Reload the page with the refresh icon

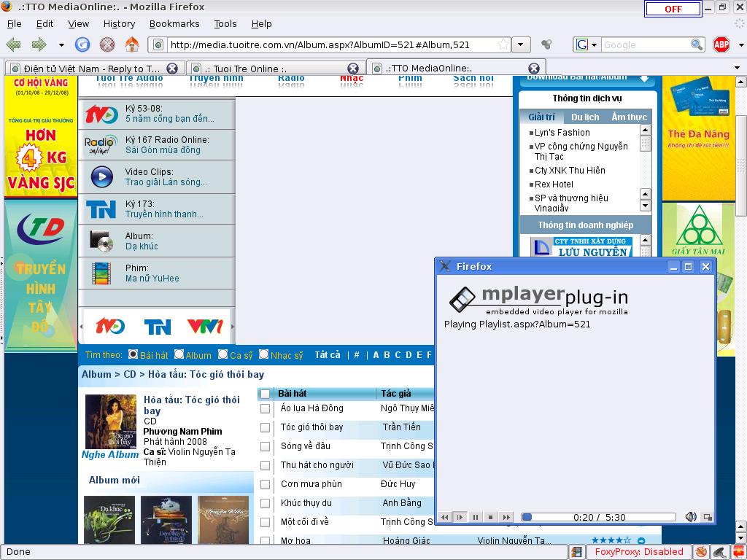[x=82, y=44]
